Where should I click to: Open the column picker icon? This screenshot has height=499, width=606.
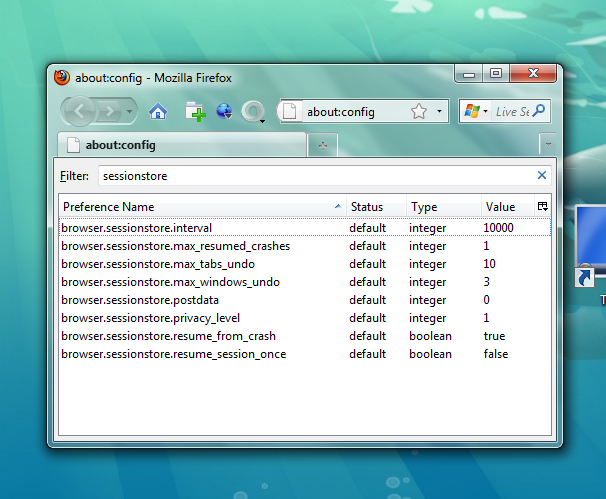(x=543, y=206)
